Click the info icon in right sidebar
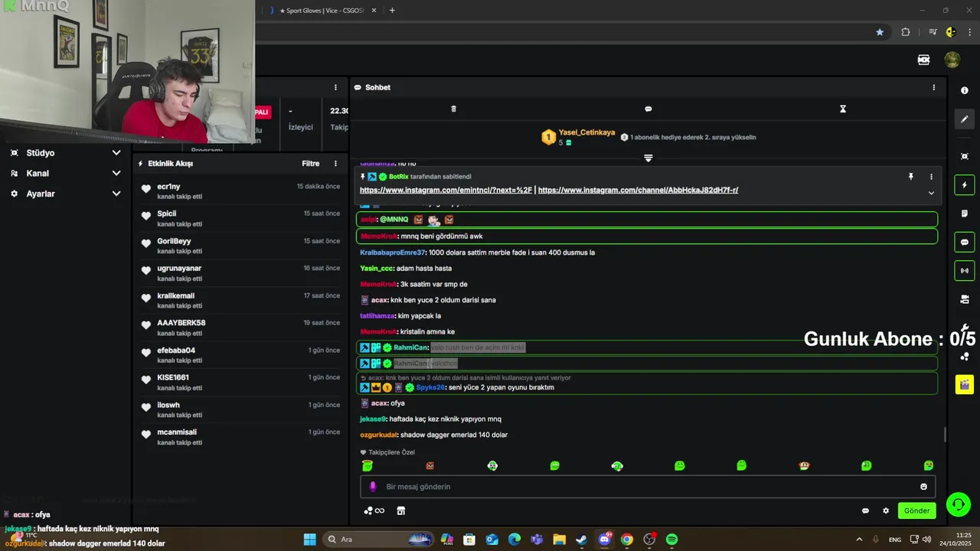The image size is (980, 551). point(964,90)
